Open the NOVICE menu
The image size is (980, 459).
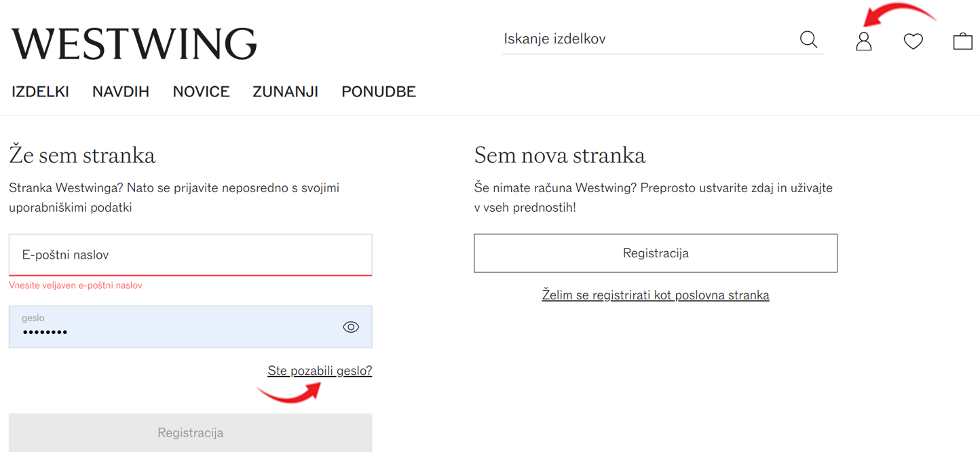(201, 92)
